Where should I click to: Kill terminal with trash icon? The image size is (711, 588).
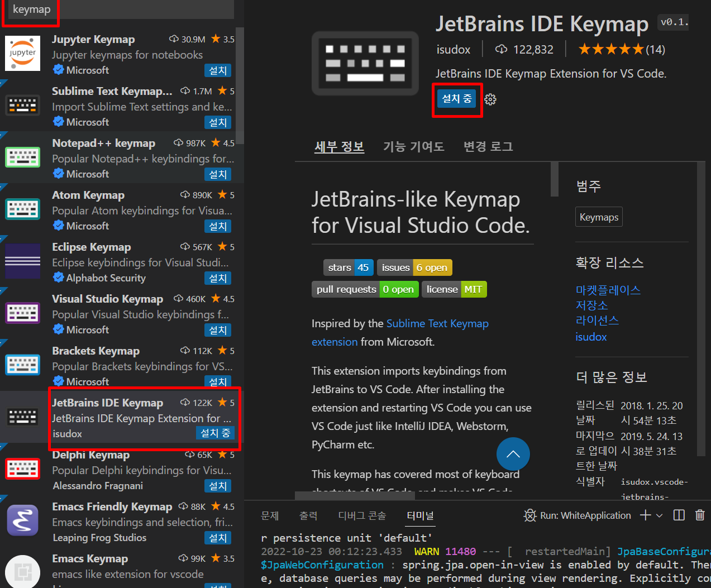[700, 515]
